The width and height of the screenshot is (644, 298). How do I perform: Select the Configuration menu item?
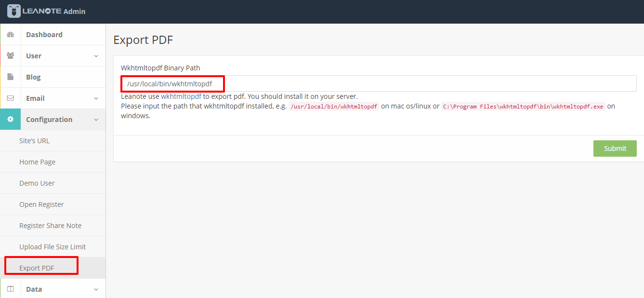53,120
